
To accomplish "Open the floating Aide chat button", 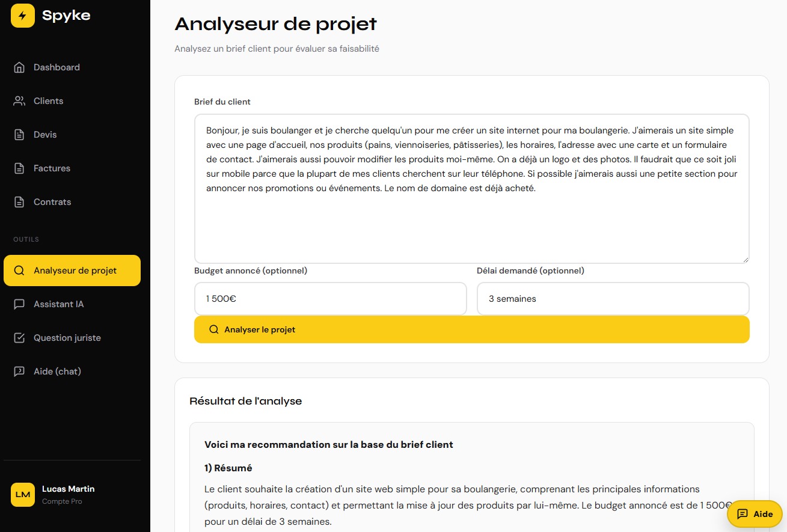I will [x=755, y=514].
